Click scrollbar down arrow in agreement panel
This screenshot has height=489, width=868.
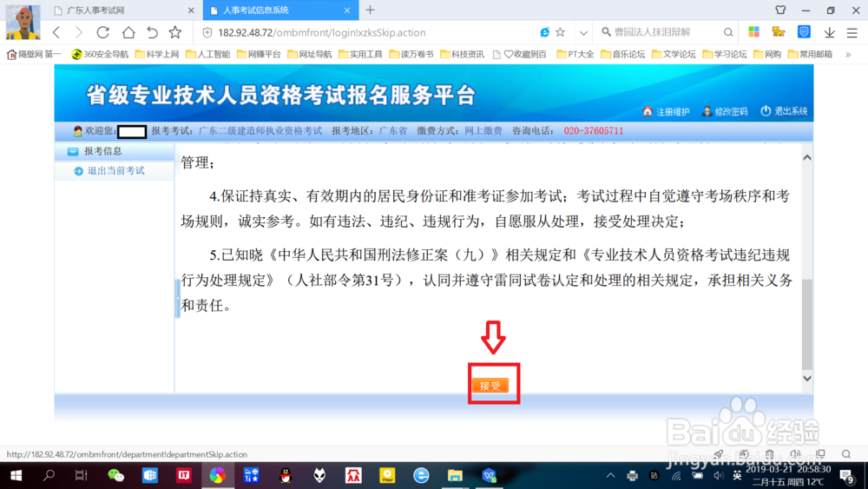point(807,378)
